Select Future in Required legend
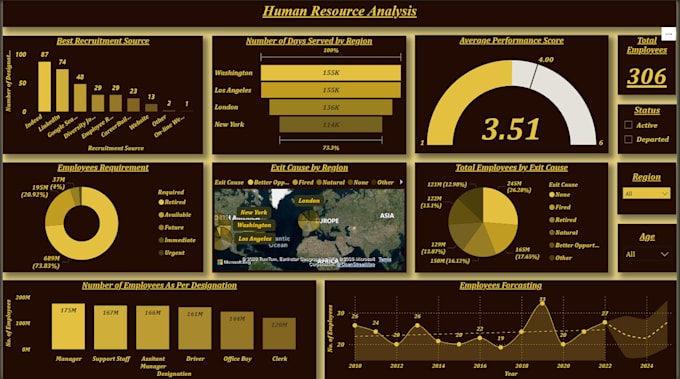Viewport: 680px width, 379px height. (x=171, y=227)
